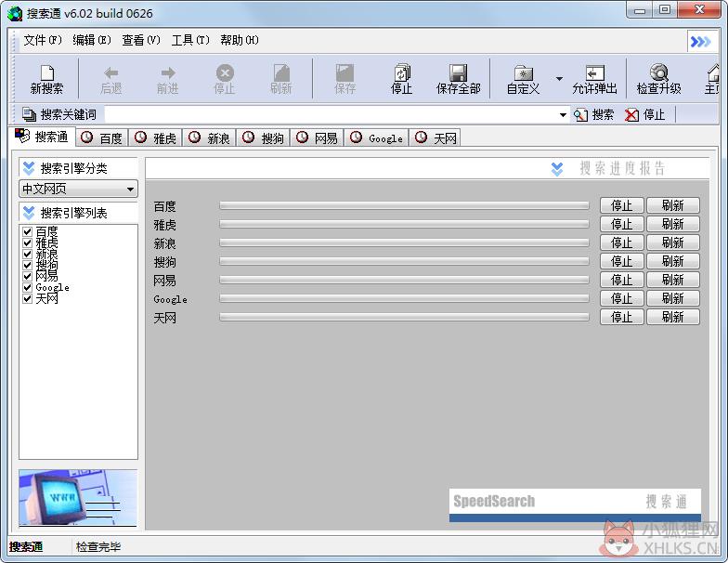The width and height of the screenshot is (728, 563).
Task: Open the 工具(T) menu
Action: pos(190,41)
